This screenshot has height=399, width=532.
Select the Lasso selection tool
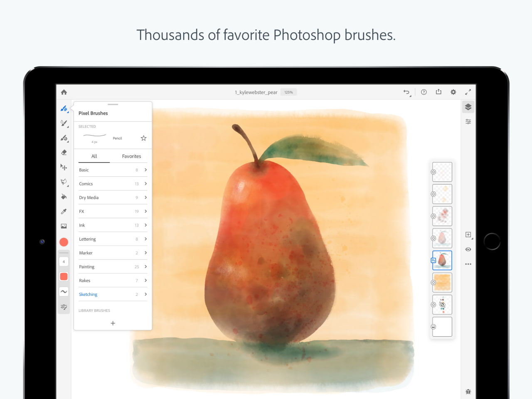64,182
